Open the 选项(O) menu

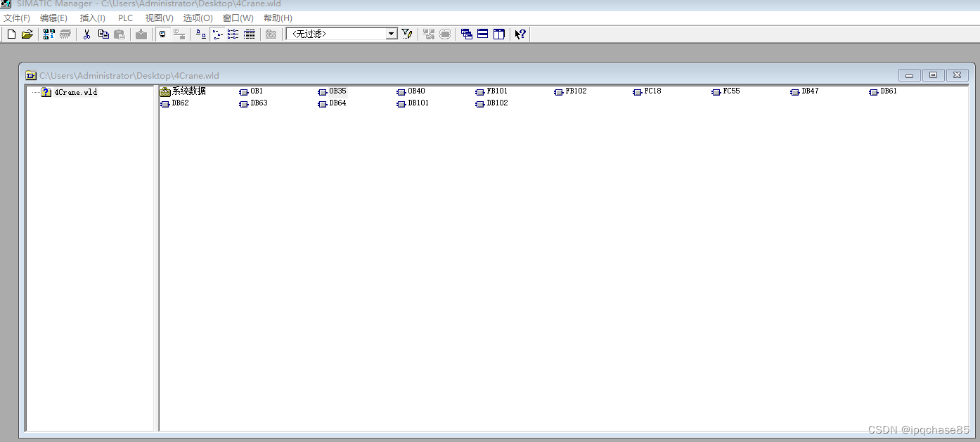198,18
